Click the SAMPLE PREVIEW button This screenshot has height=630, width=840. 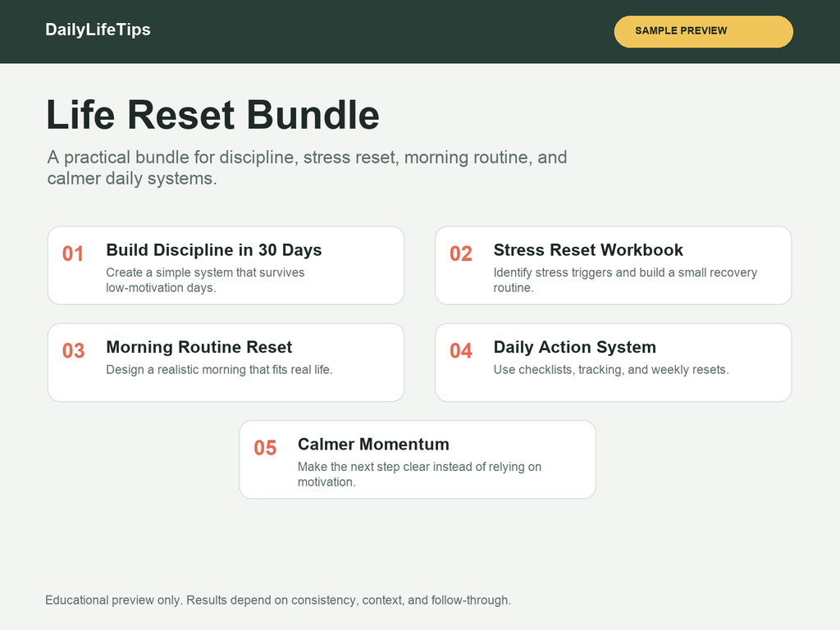click(x=703, y=32)
